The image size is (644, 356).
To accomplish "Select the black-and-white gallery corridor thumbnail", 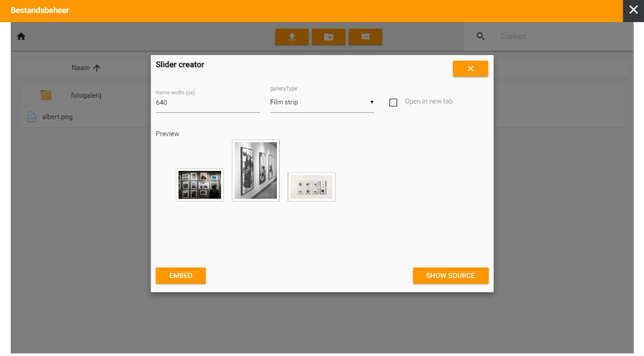I will (255, 170).
